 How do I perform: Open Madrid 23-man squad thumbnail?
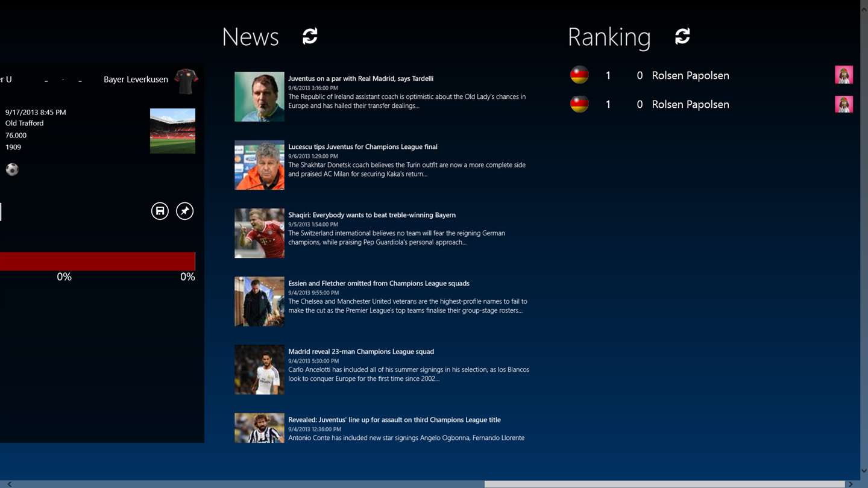[259, 369]
